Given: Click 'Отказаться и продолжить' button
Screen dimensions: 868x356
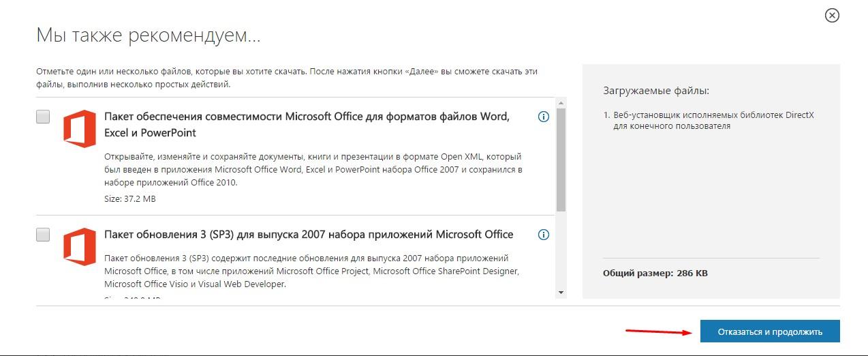Looking at the screenshot, I should pyautogui.click(x=770, y=331).
